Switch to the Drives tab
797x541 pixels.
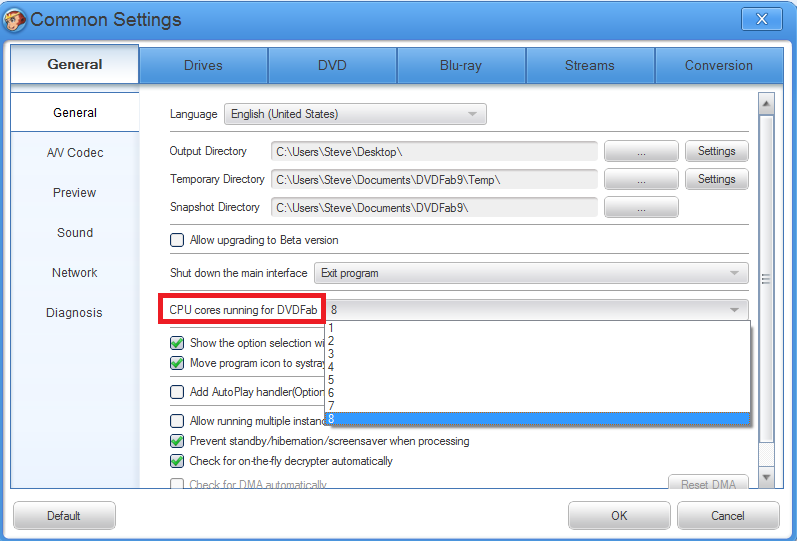203,66
